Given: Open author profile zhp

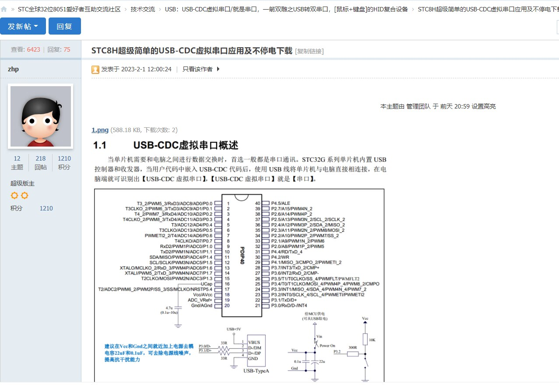Looking at the screenshot, I should click(x=13, y=69).
